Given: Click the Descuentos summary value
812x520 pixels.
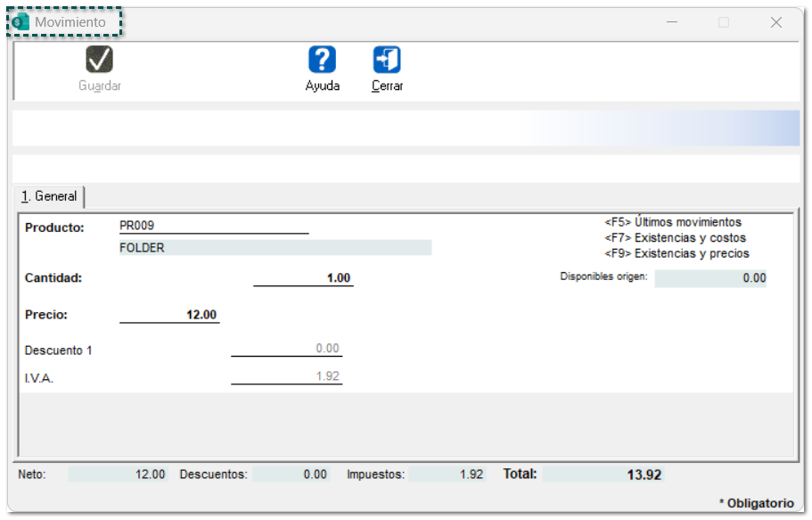Looking at the screenshot, I should [x=291, y=475].
